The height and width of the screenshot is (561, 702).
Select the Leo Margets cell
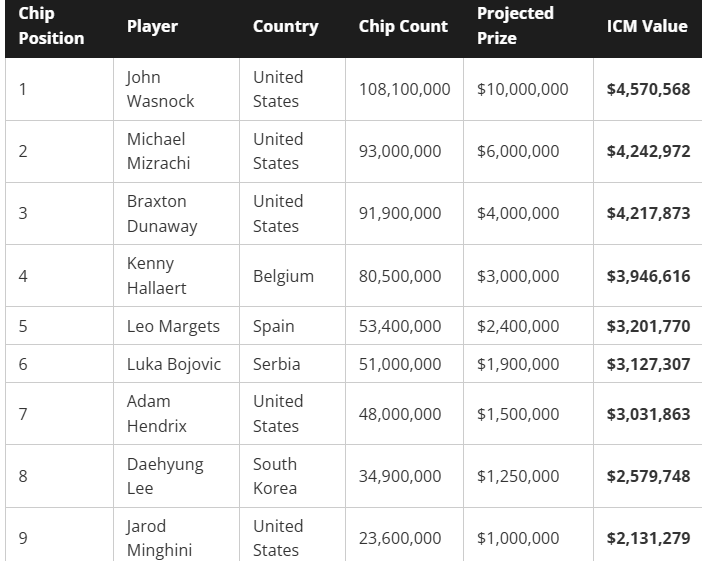(173, 326)
